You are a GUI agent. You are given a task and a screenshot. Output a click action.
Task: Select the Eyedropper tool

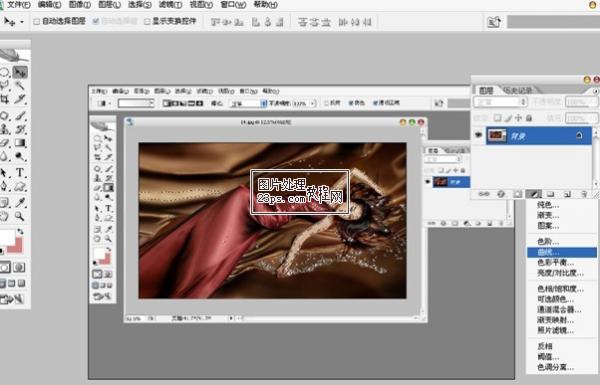point(20,202)
